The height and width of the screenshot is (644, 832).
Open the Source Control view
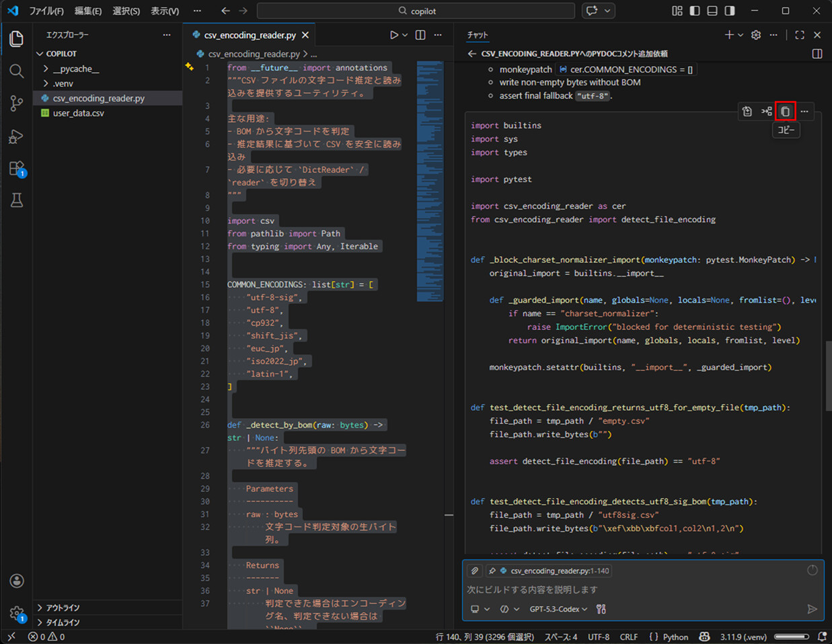(x=16, y=103)
